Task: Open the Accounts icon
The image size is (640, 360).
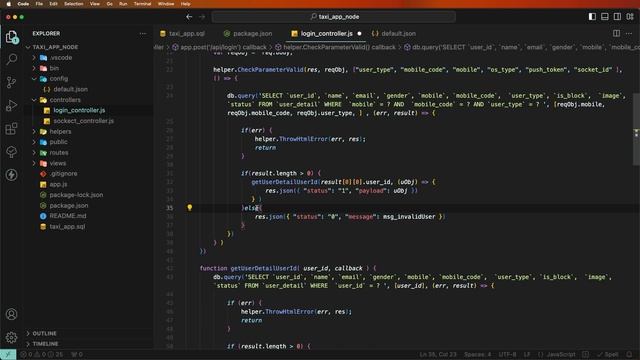Action: [11, 314]
